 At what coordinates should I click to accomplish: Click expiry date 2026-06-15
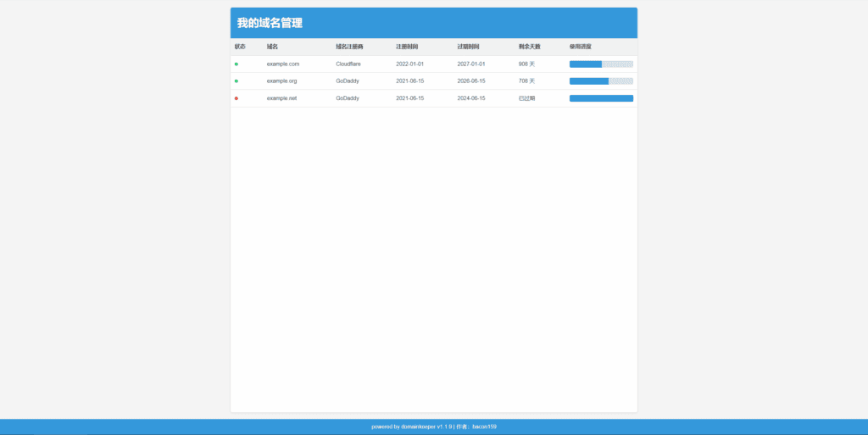471,81
